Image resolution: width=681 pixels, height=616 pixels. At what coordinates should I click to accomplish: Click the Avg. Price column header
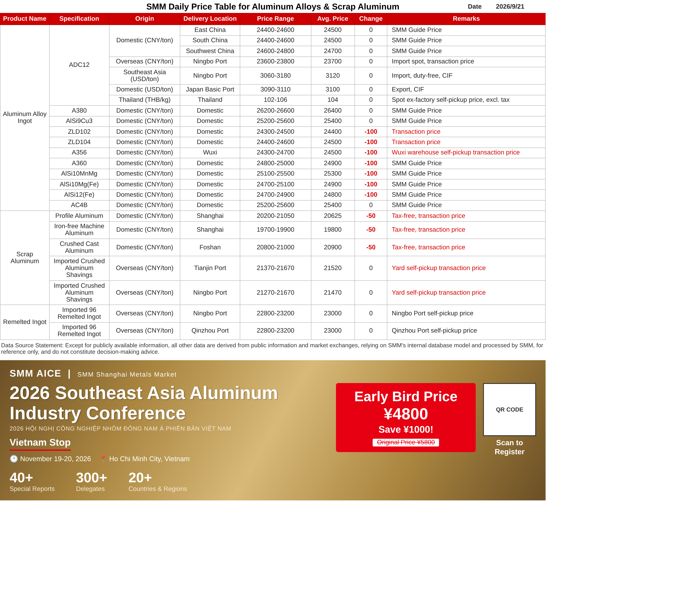333,19
